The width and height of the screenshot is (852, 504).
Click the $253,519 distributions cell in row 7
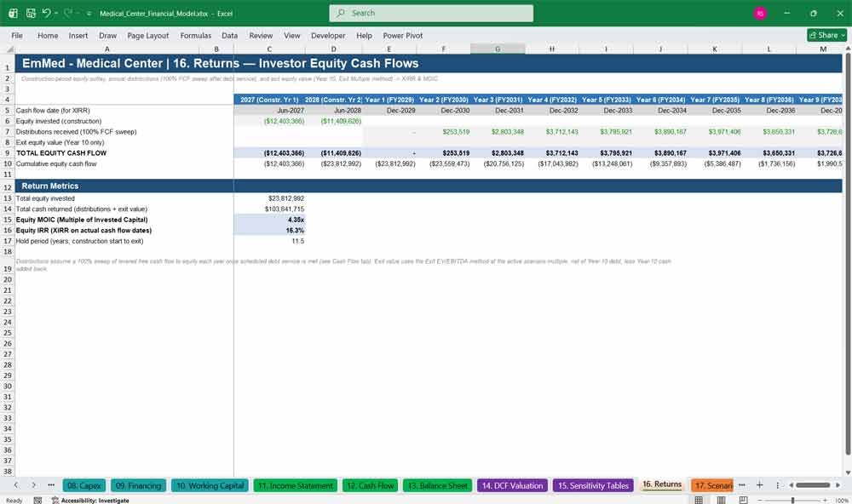(443, 132)
